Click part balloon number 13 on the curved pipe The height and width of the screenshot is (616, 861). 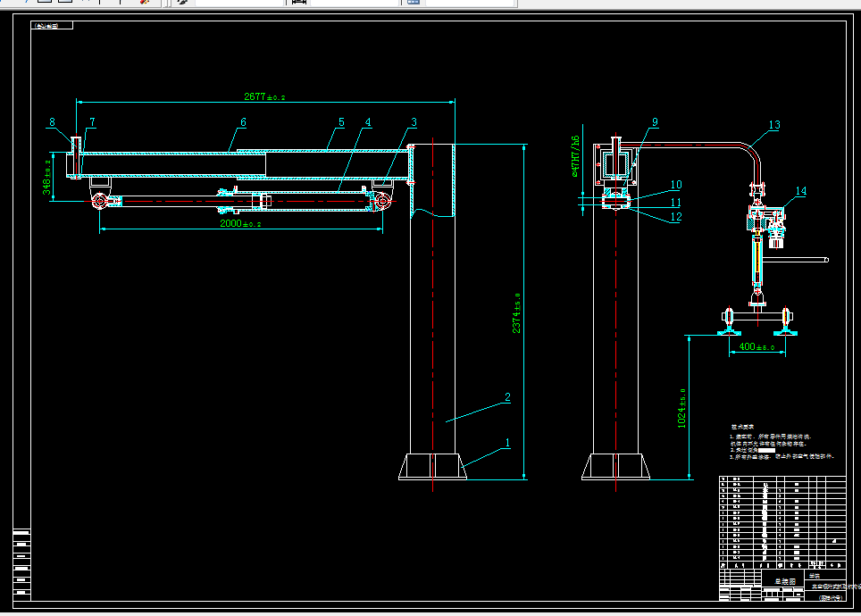774,125
